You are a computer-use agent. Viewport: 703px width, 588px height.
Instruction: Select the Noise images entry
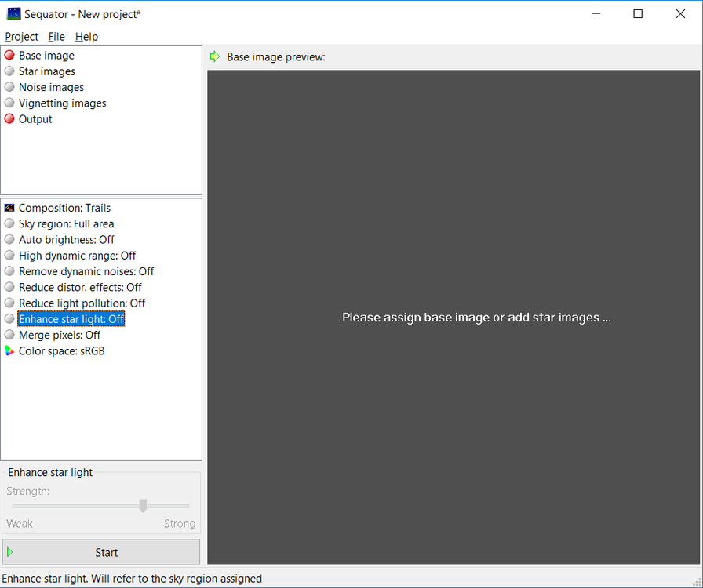[x=51, y=87]
